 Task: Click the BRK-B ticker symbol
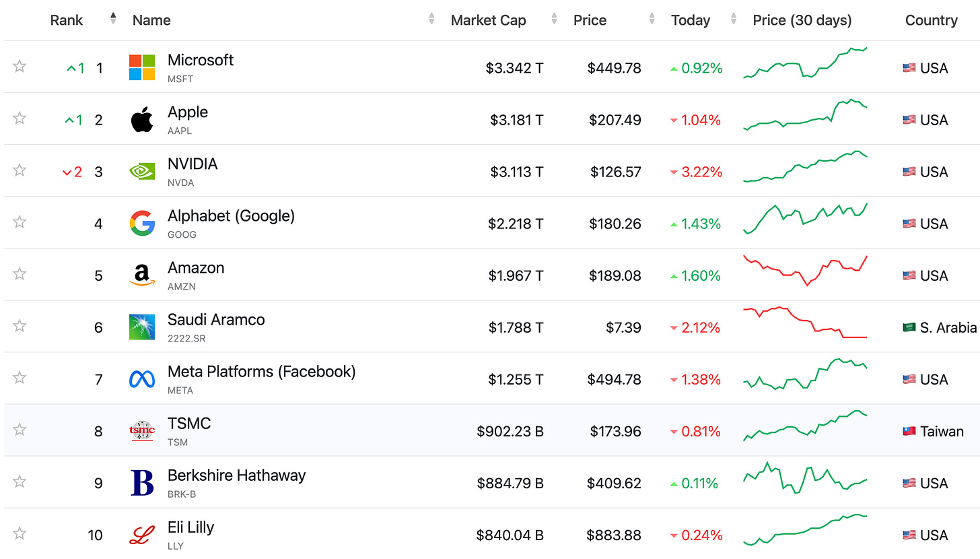(182, 494)
